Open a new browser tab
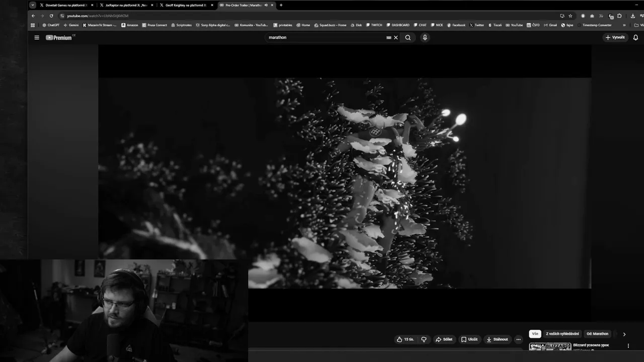The height and width of the screenshot is (362, 644). pyautogui.click(x=281, y=5)
